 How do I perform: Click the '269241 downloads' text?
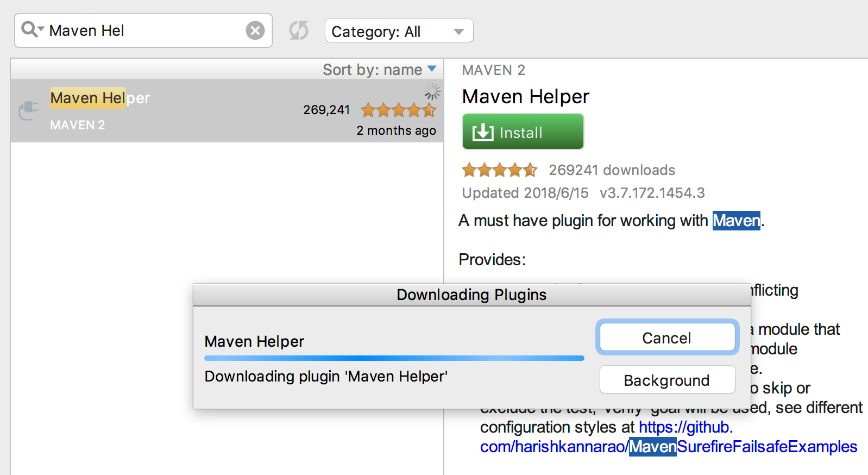point(612,170)
